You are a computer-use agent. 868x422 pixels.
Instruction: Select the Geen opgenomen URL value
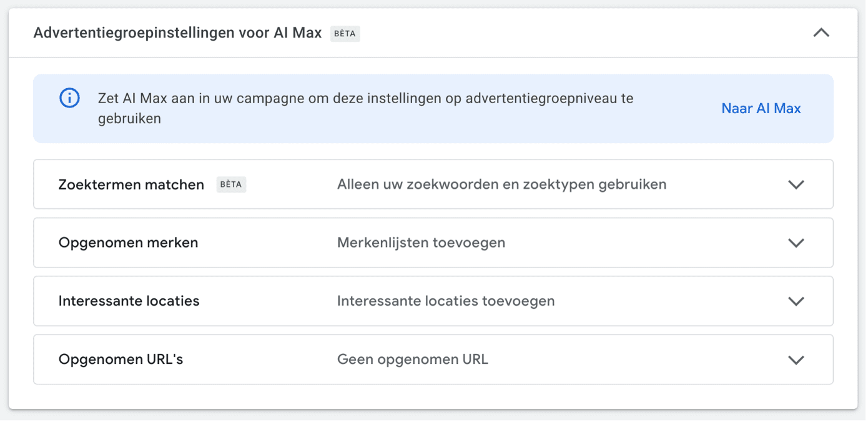coord(413,359)
